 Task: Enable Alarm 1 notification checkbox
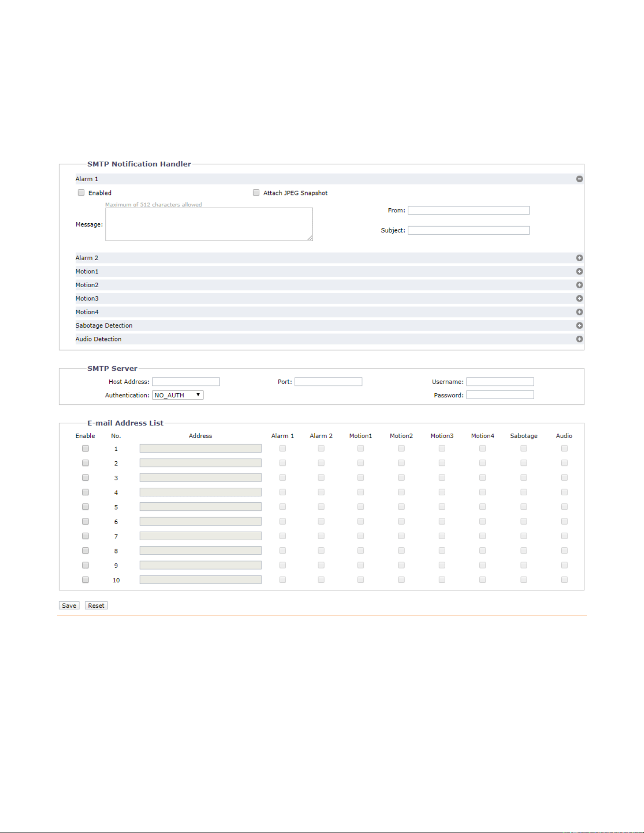(81, 193)
